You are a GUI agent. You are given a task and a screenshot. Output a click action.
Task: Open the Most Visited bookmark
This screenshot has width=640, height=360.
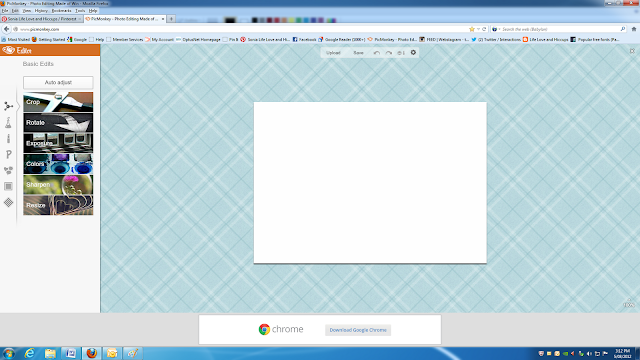(16, 40)
